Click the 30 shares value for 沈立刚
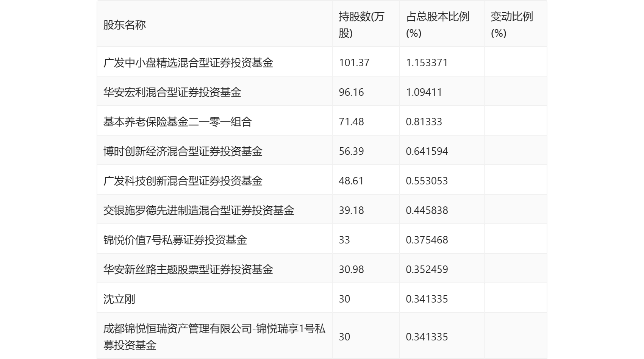Screen dimensions: 644x359 coord(344,299)
